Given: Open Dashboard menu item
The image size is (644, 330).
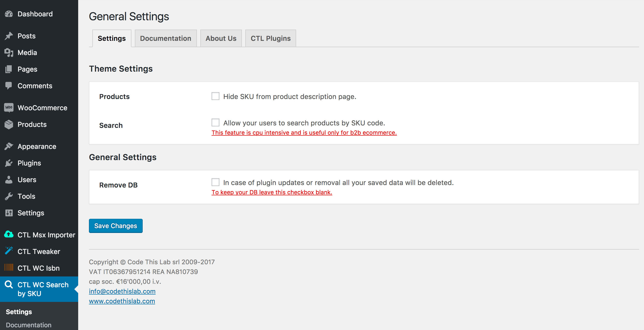Looking at the screenshot, I should click(39, 14).
